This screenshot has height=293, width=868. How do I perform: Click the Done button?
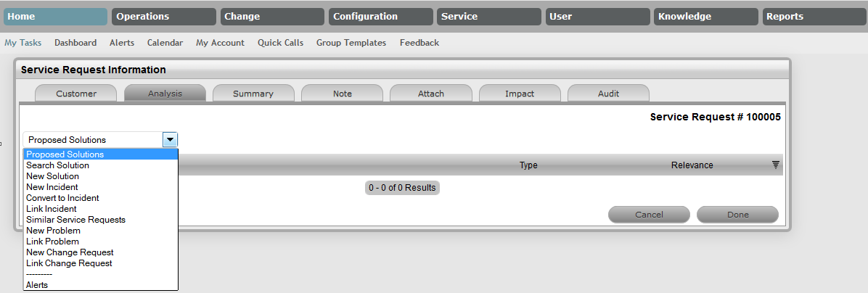pos(737,215)
